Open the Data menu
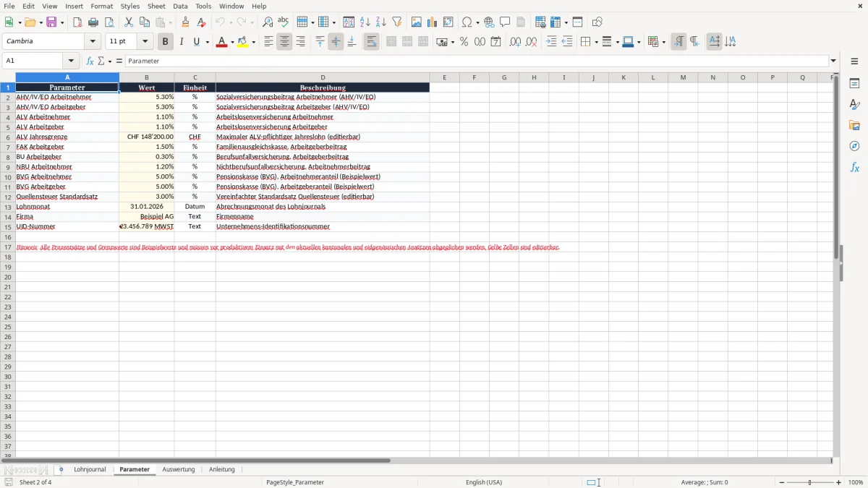 pos(180,6)
